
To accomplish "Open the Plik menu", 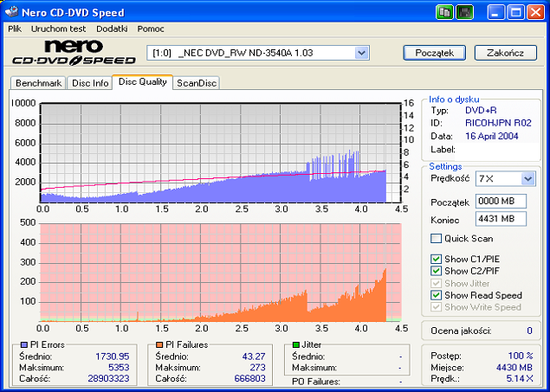I will click(15, 29).
